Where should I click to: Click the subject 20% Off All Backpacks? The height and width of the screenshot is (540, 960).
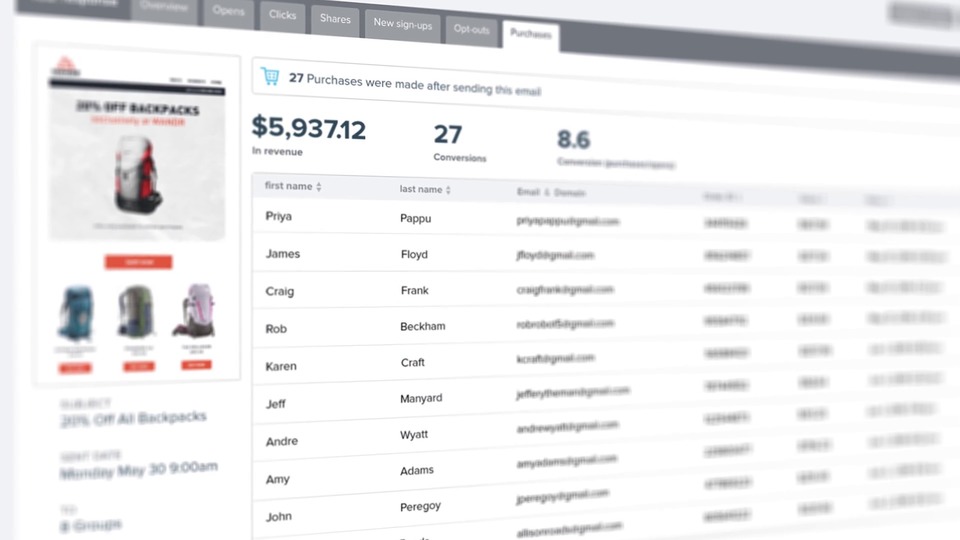(x=133, y=419)
